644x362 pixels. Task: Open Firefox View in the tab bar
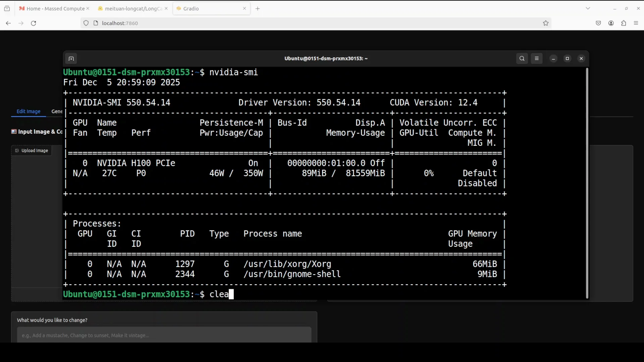pyautogui.click(x=7, y=8)
